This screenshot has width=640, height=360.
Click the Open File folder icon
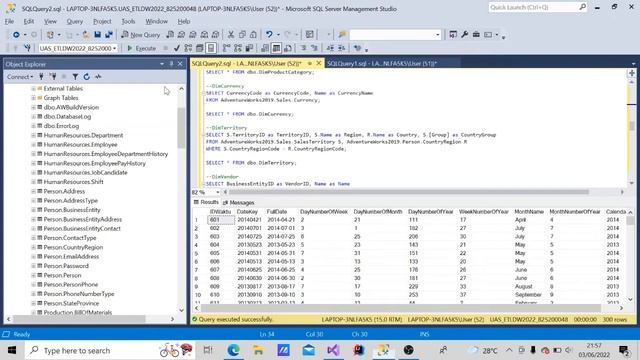[x=86, y=35]
